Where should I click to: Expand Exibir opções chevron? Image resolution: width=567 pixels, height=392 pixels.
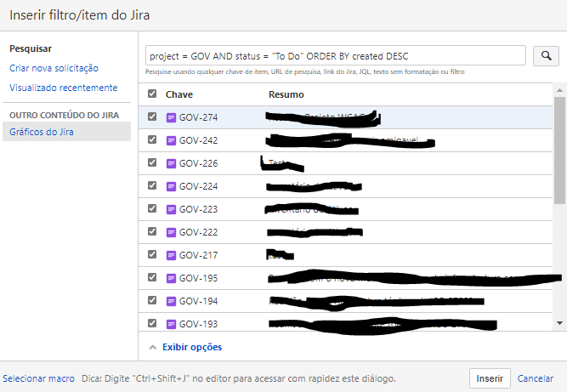click(153, 347)
